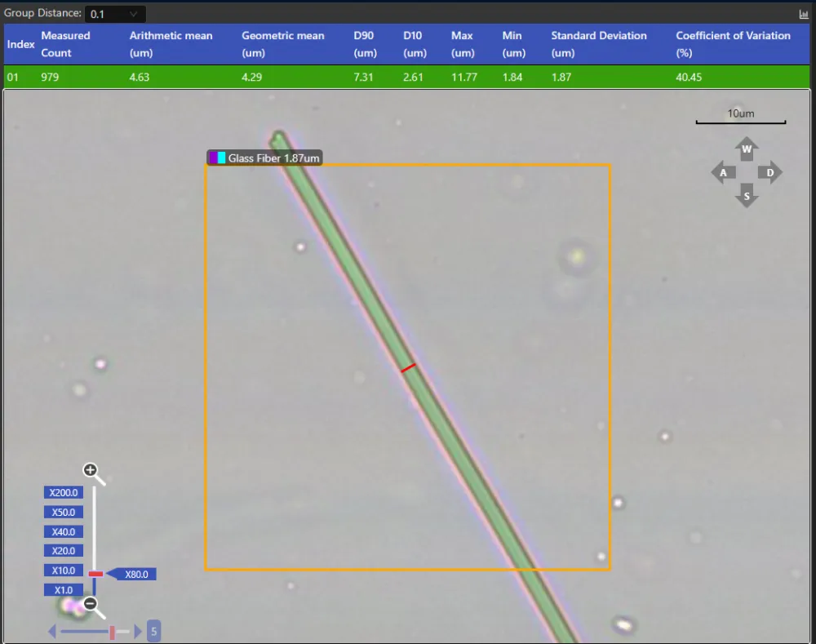Select the X20.0 zoom preset
Image resolution: width=816 pixels, height=644 pixels.
[64, 551]
